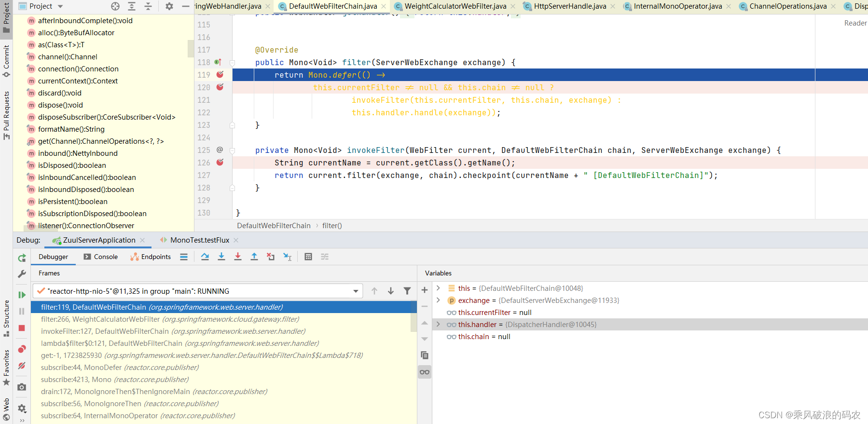
Task: Toggle Mute Breakpoints icon
Action: (x=22, y=366)
